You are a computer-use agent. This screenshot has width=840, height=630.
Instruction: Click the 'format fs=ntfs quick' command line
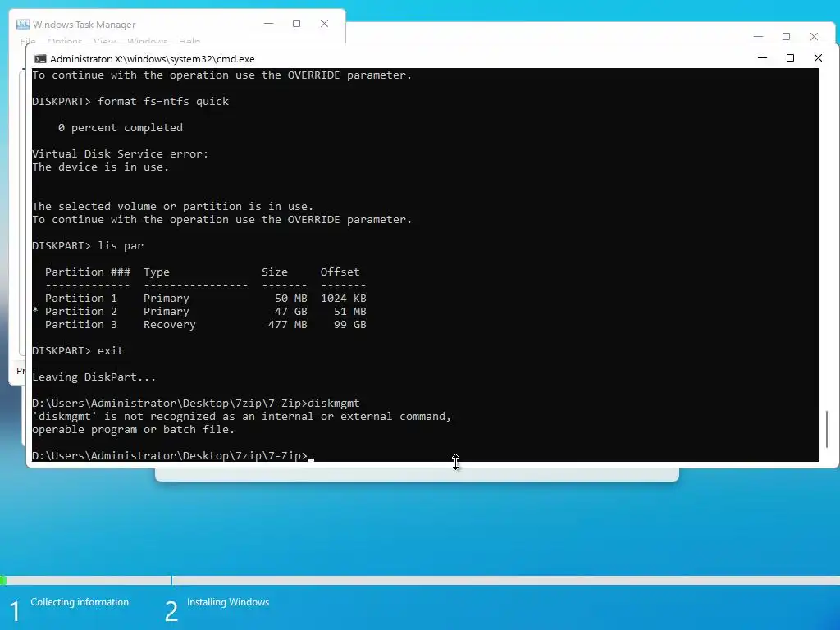click(130, 101)
